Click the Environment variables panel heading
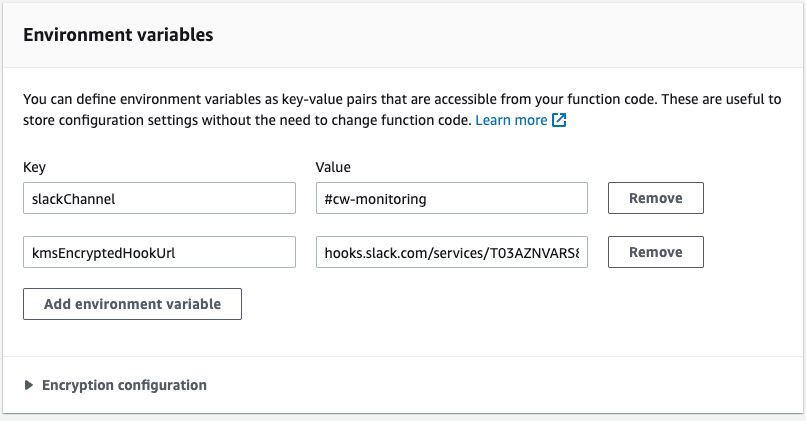The height and width of the screenshot is (421, 806). [118, 35]
